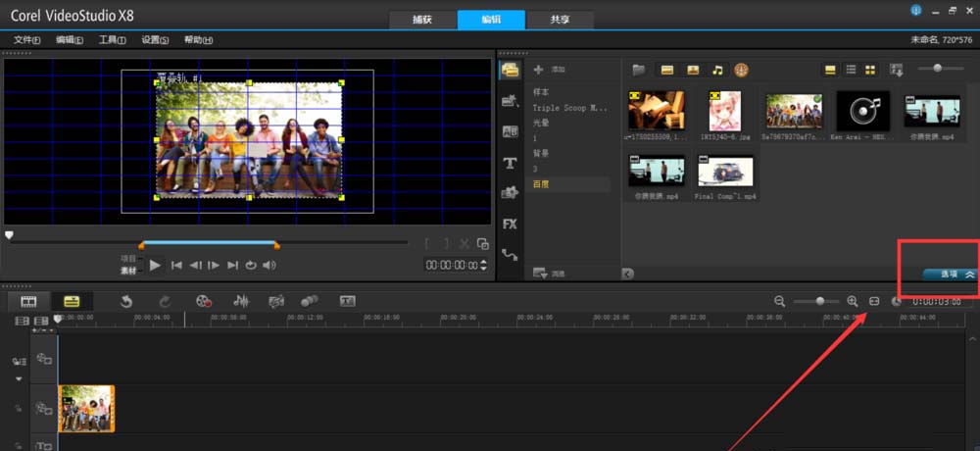
Task: Adjust the system volume speaker
Action: [x=269, y=266]
